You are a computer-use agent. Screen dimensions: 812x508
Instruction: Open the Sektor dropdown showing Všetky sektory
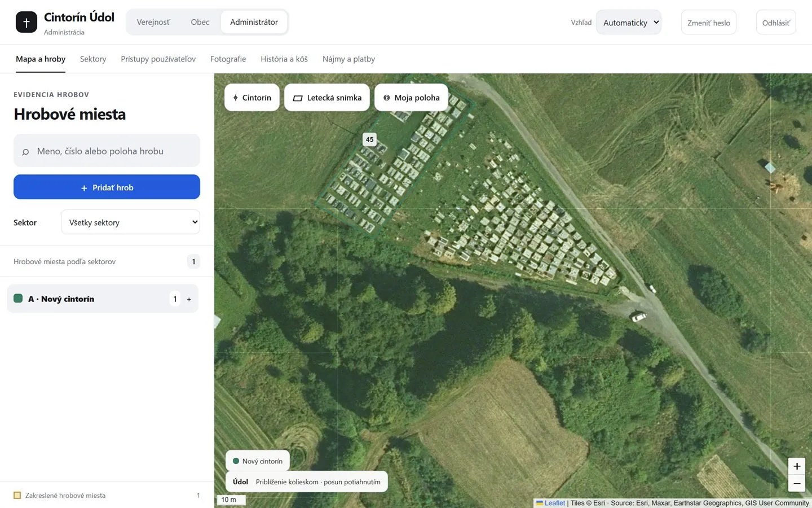(x=130, y=222)
